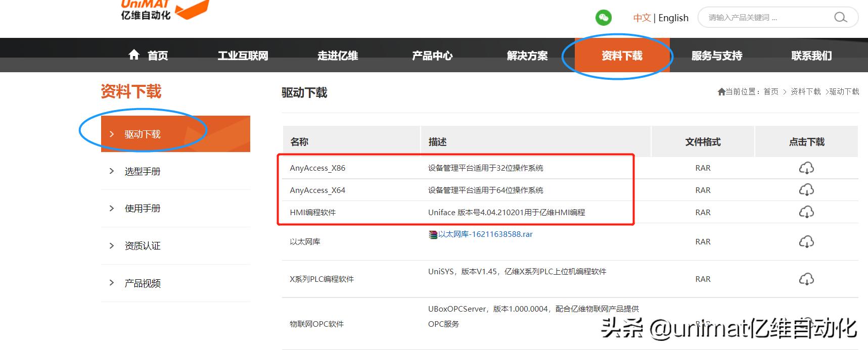Click breadcrumb link 驱动下载
This screenshot has height=350, width=868.
(844, 91)
